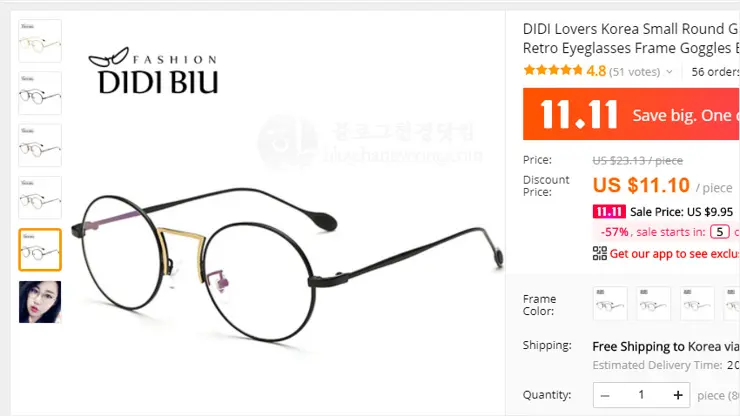Viewport: 740px width, 416px height.
Task: Click the quantity input field
Action: 641,395
